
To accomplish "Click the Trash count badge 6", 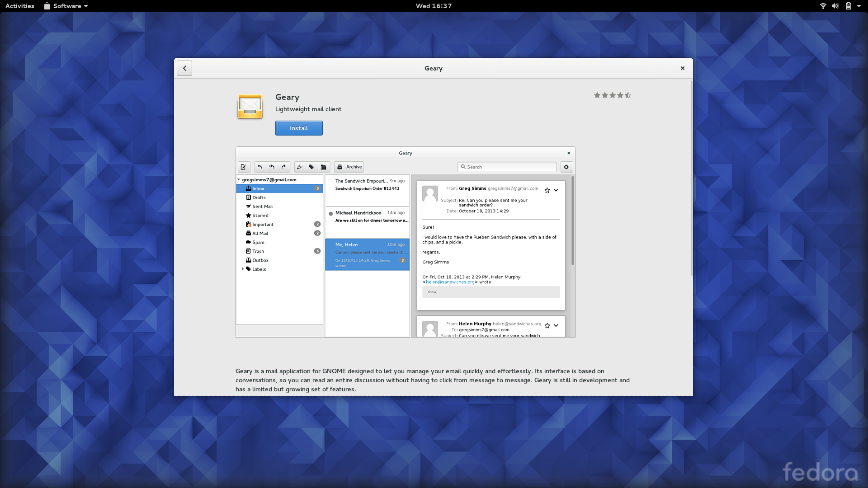I will 317,251.
